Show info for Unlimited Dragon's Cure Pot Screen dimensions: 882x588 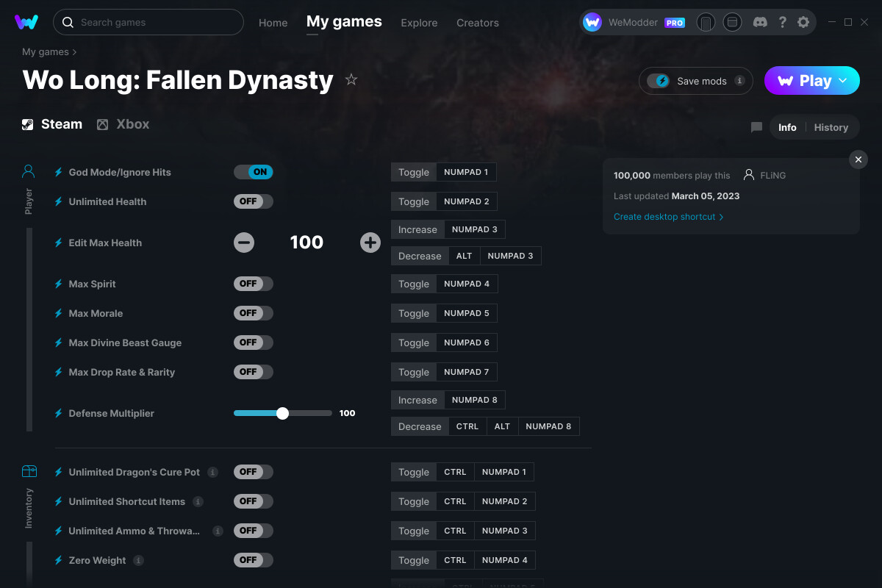212,472
